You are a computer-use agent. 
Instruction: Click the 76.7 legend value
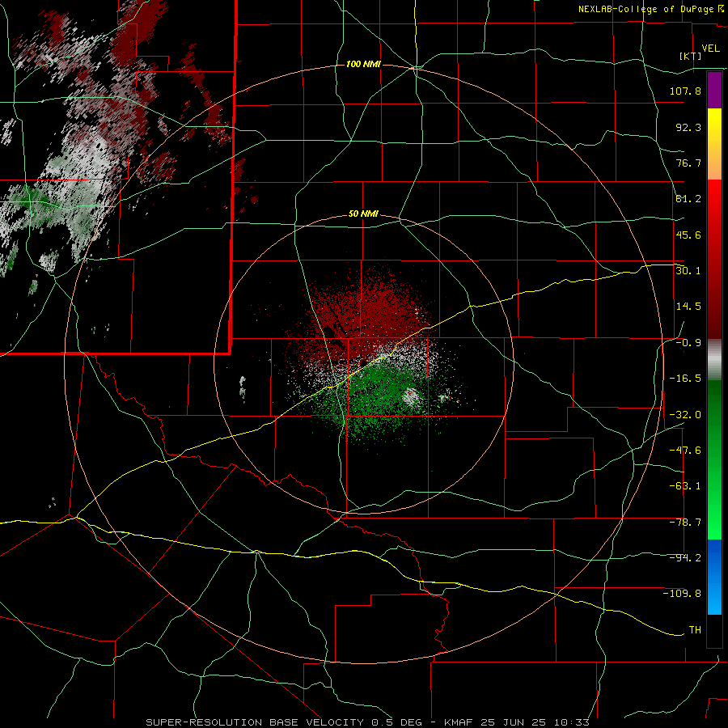(688, 163)
